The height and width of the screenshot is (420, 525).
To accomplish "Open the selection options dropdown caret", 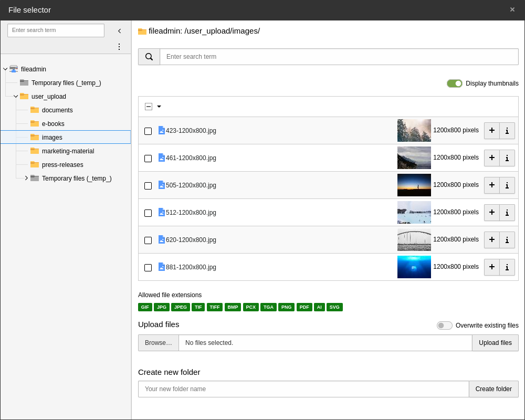I will [x=159, y=107].
